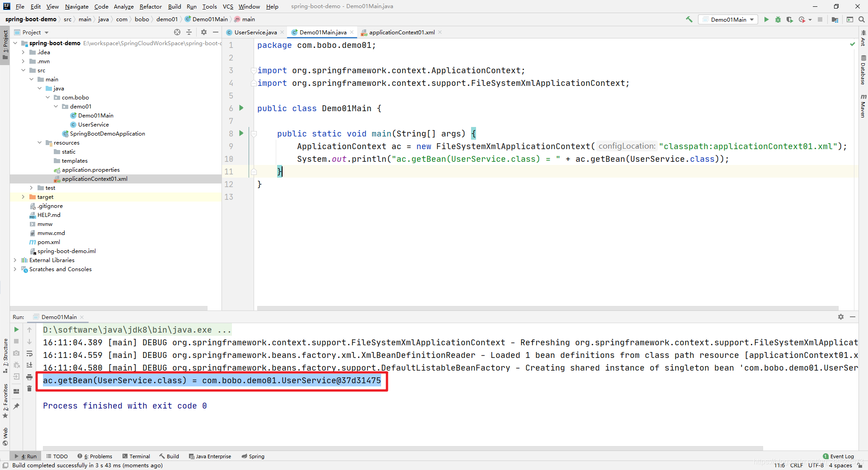Open the Problems tool window
This screenshot has width=868, height=470.
point(95,456)
